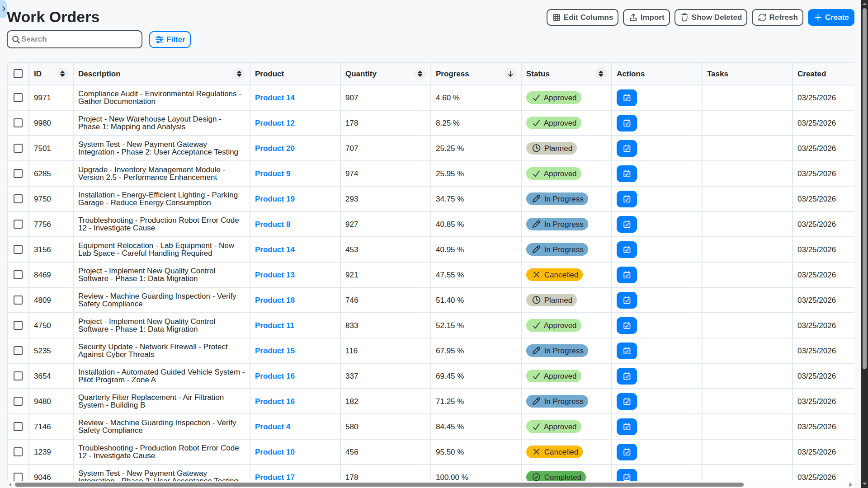The image size is (868, 488).
Task: Click the Import upload icon
Action: tap(632, 17)
